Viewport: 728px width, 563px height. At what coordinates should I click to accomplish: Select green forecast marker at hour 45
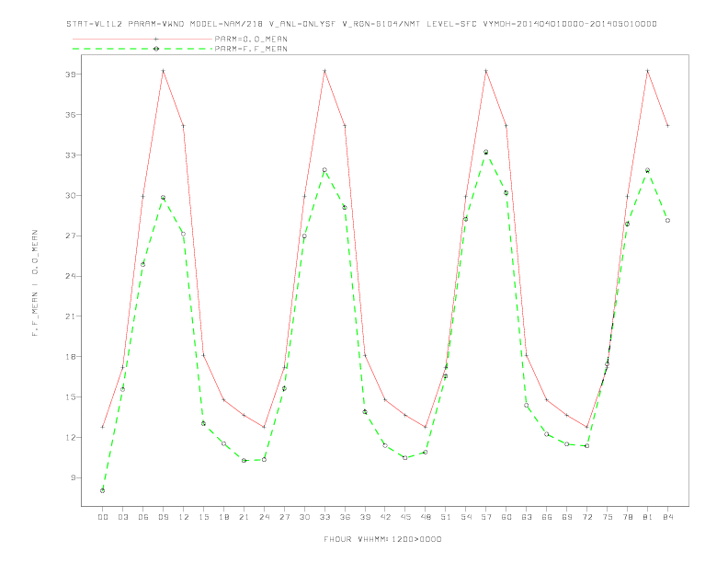[405, 457]
